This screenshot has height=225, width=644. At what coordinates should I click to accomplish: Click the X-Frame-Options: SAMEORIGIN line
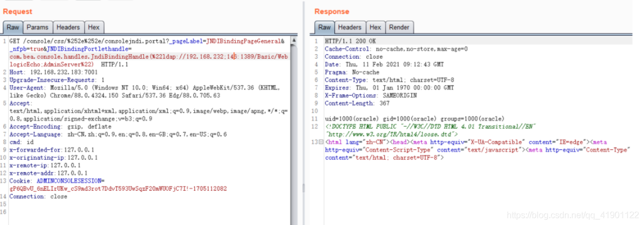pyautogui.click(x=371, y=96)
